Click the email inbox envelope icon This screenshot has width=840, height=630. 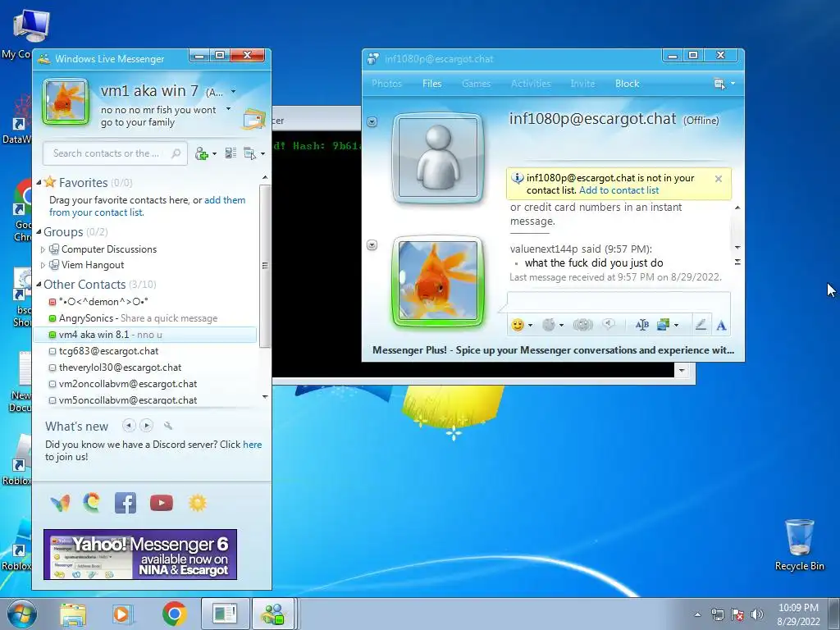coord(254,118)
